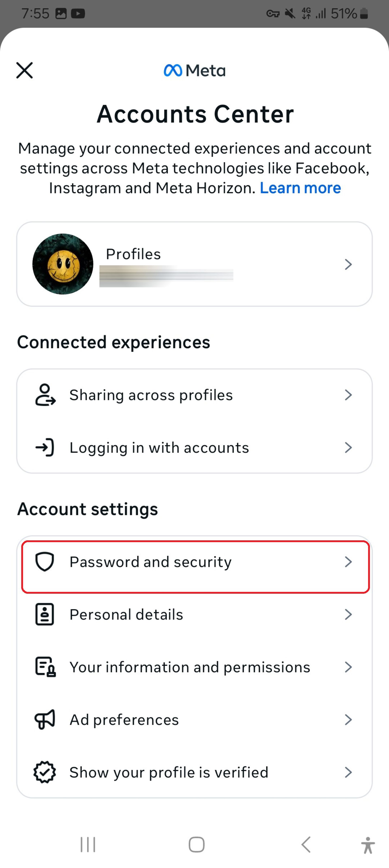Tap the accessibility figure icon in navigation bar
The image size is (389, 868).
click(x=368, y=845)
